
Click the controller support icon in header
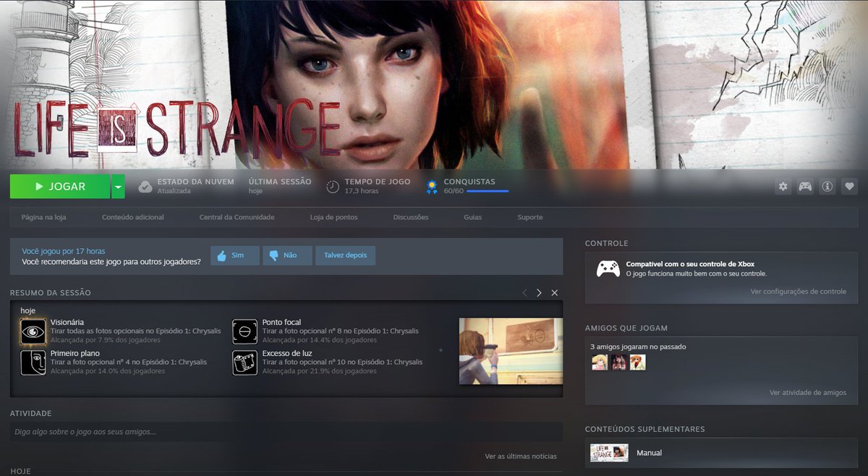coord(805,187)
